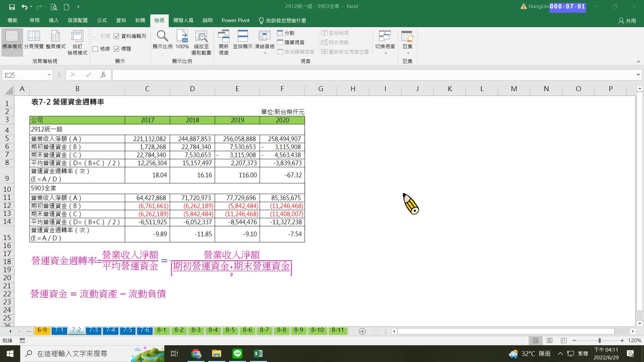Open the Formulas (公式) tab
Viewport: 644px width, 362px height.
pos(102,20)
